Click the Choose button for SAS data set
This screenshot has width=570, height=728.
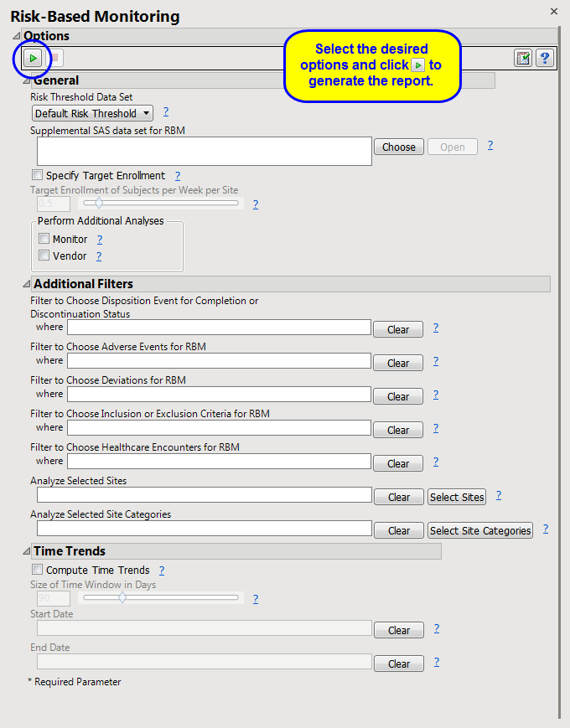pyautogui.click(x=399, y=147)
